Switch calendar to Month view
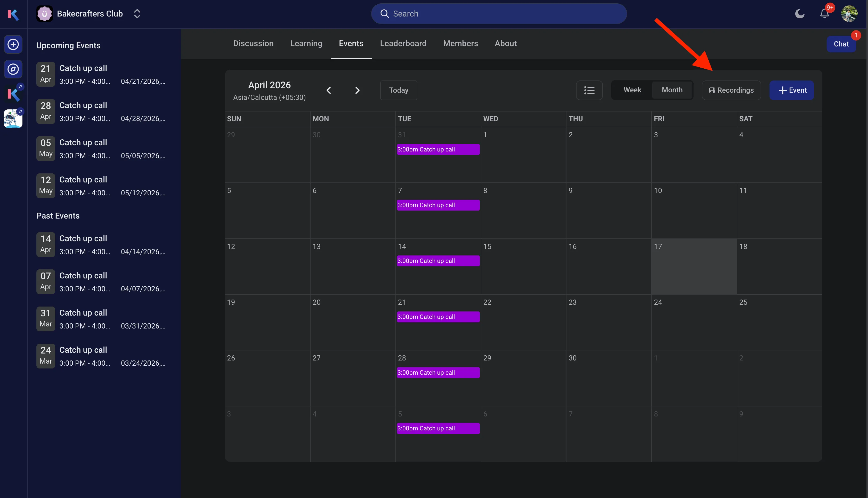The width and height of the screenshot is (868, 498). [672, 90]
